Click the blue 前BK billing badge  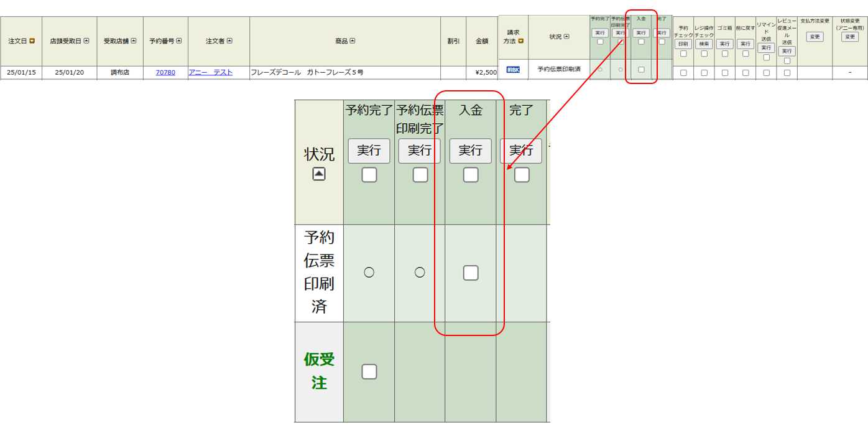click(513, 70)
